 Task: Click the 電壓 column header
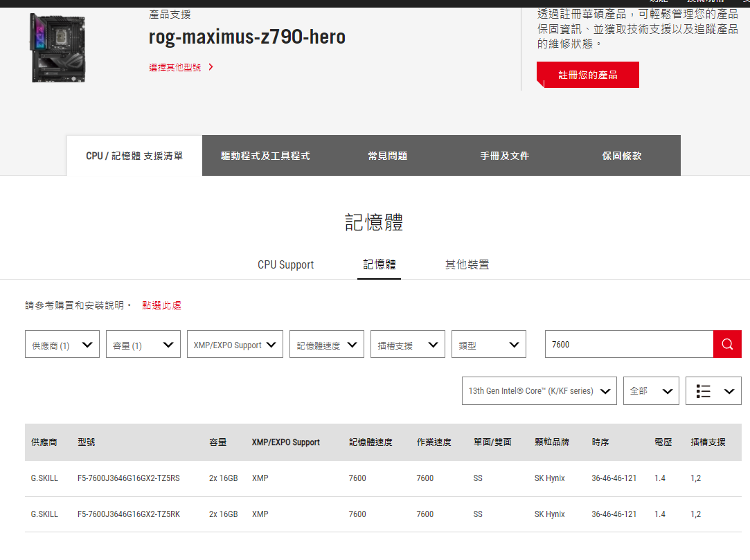[663, 442]
